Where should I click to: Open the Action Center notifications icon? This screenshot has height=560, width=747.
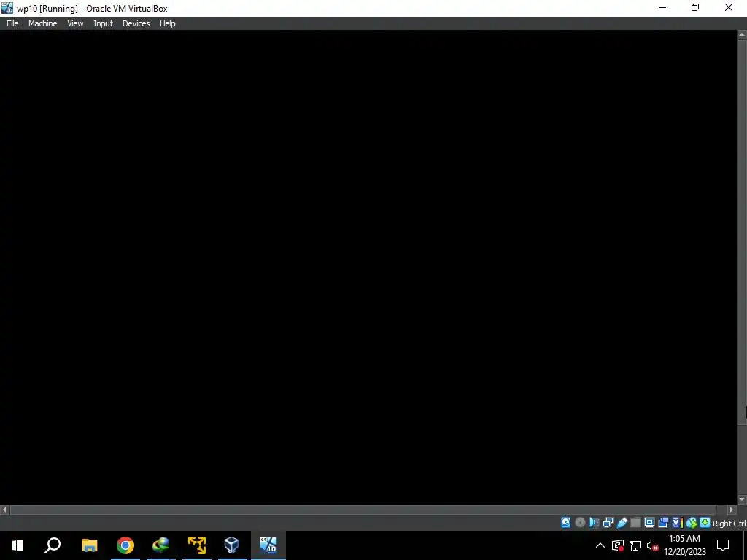tap(723, 545)
